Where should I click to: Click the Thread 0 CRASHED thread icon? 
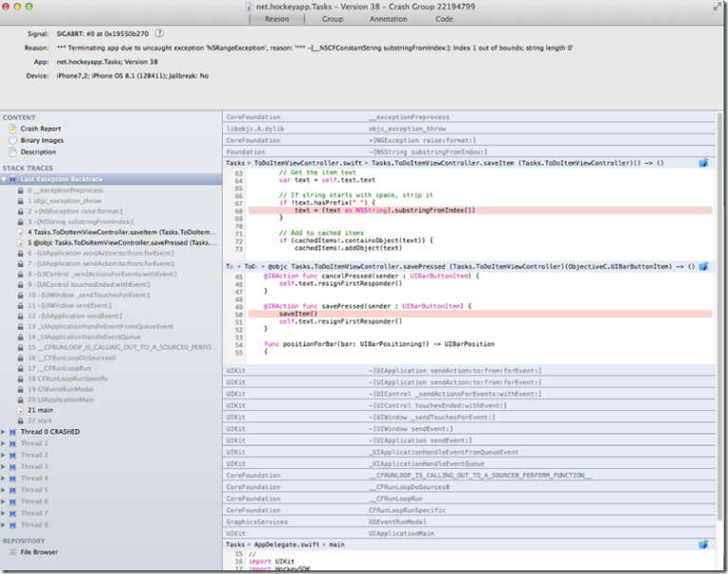pyautogui.click(x=13, y=432)
